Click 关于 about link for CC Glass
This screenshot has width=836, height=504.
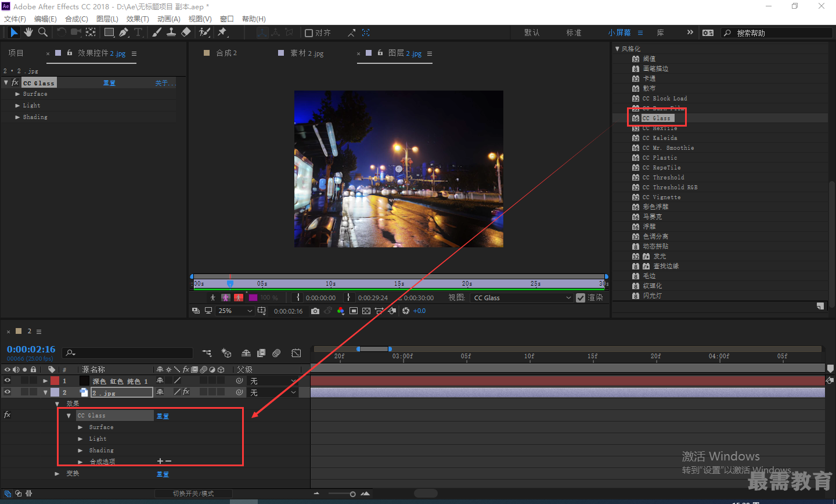pyautogui.click(x=165, y=83)
